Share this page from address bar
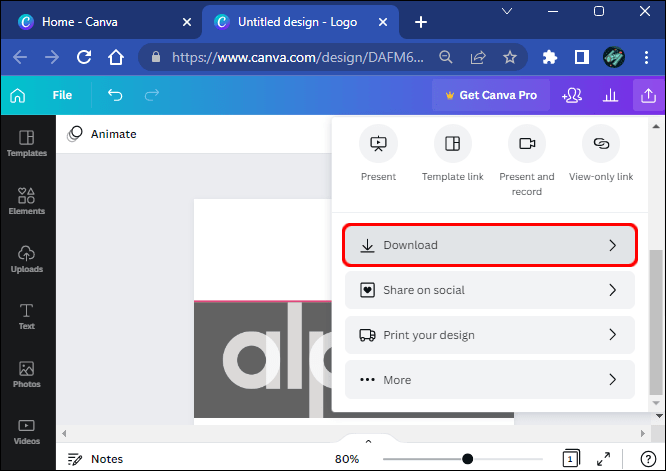The width and height of the screenshot is (666, 471). point(478,57)
